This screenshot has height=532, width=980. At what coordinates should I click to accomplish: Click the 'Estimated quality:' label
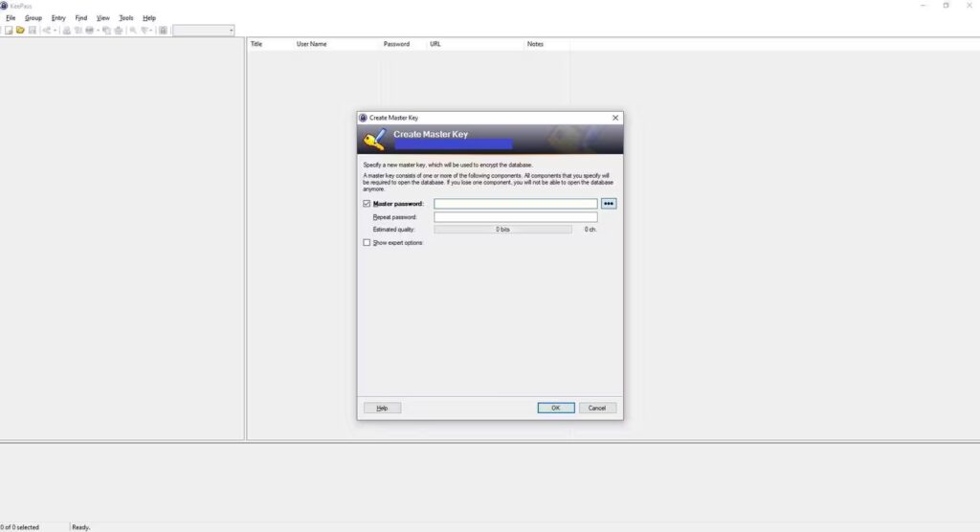[393, 230]
